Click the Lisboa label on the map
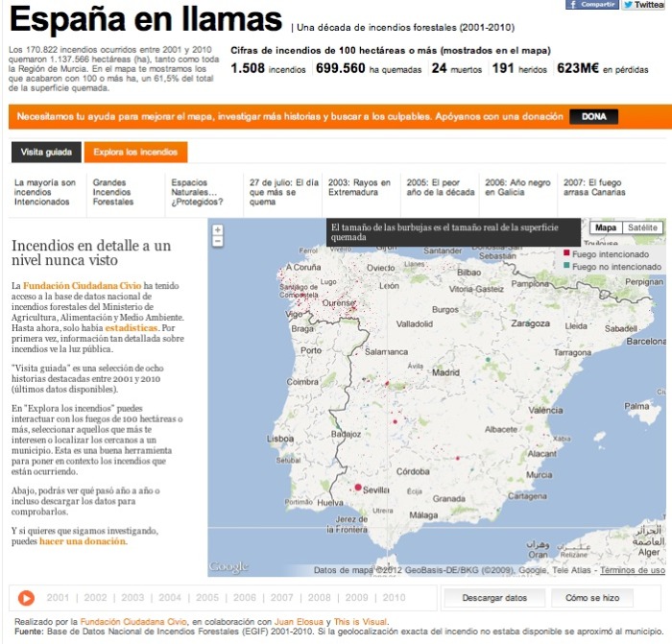Viewport: 672px width, 644px height. [x=280, y=439]
